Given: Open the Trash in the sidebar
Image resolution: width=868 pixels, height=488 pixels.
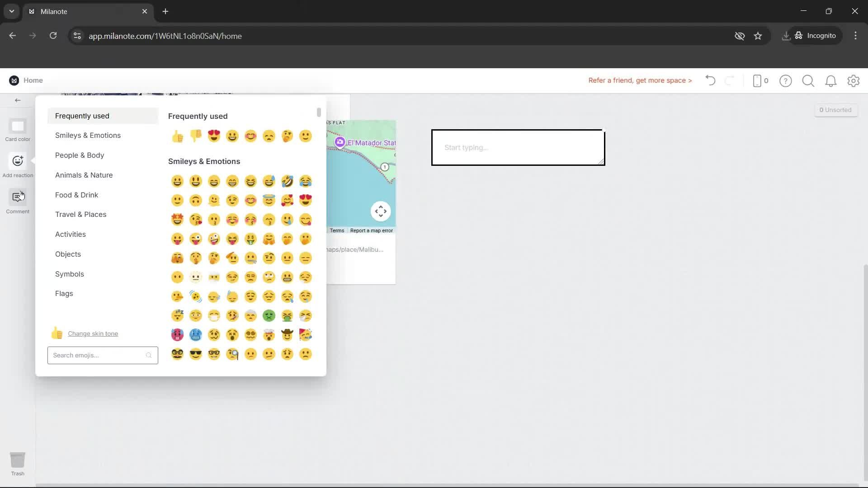Looking at the screenshot, I should coord(18,460).
